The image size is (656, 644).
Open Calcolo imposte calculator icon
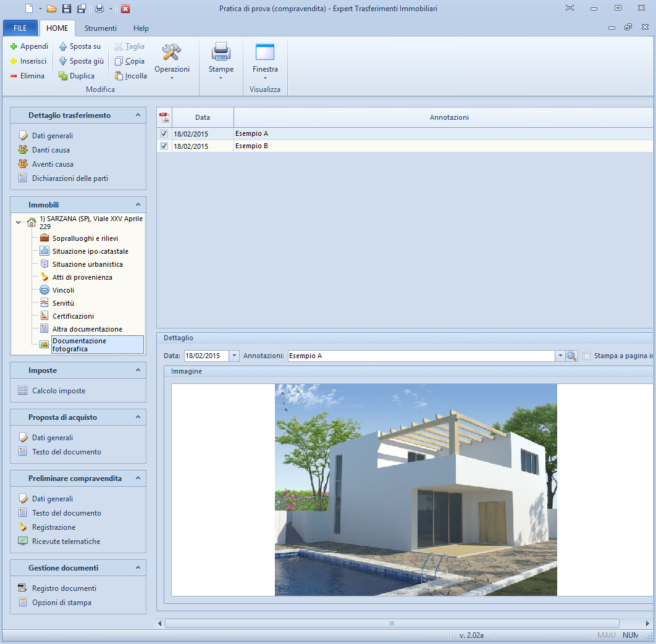tap(23, 390)
